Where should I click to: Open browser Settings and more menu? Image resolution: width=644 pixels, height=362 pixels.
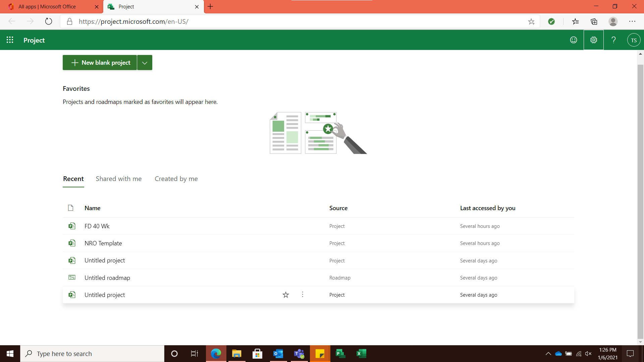tap(632, 21)
